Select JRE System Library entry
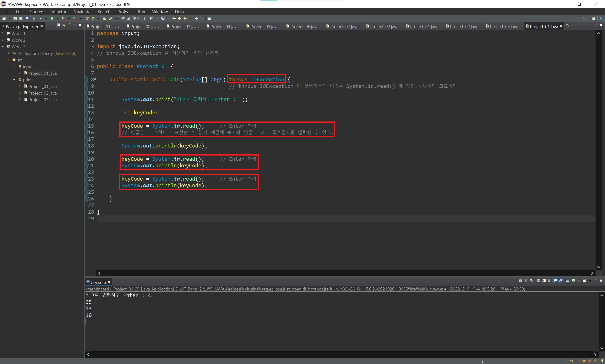Screen dimensions: 605x364 pos(35,53)
